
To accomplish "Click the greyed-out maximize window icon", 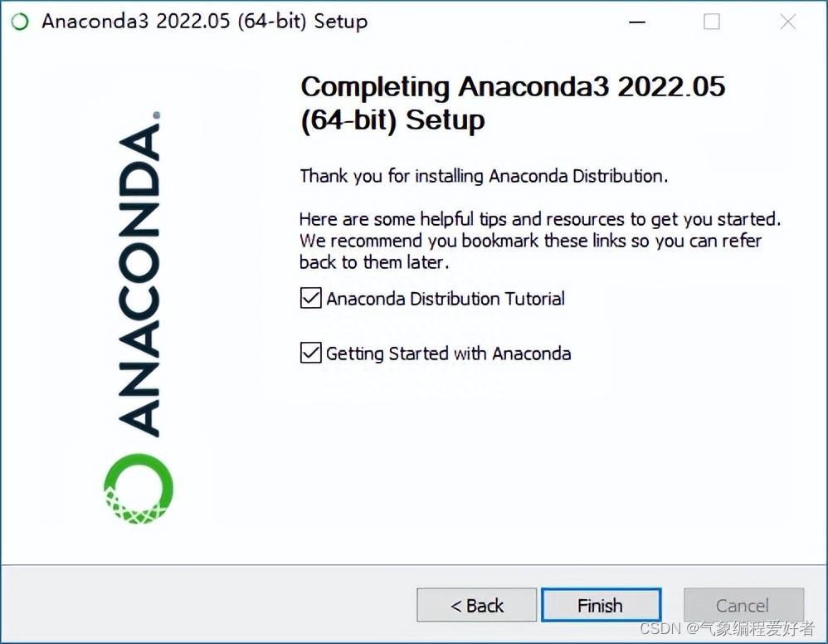I will tap(711, 22).
